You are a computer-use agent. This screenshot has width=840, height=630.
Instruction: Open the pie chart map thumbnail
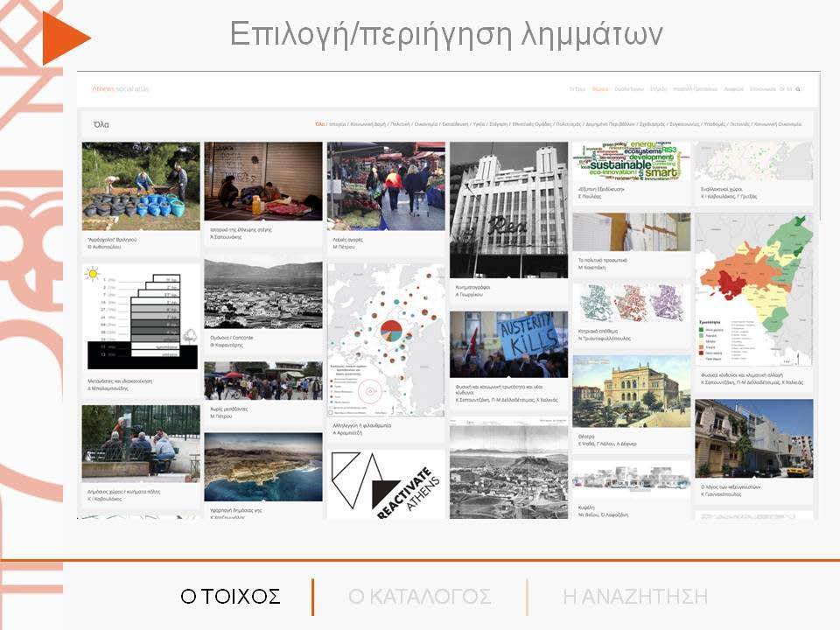pos(386,339)
